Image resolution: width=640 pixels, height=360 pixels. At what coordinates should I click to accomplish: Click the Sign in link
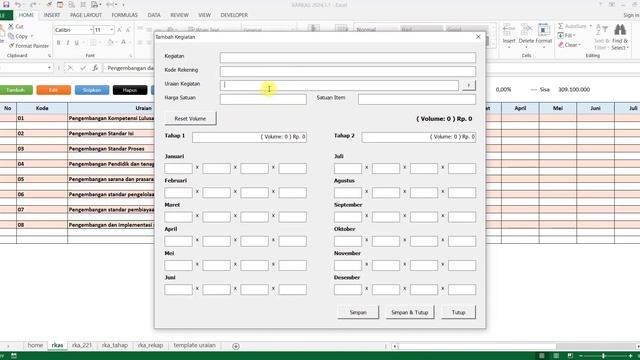point(631,15)
